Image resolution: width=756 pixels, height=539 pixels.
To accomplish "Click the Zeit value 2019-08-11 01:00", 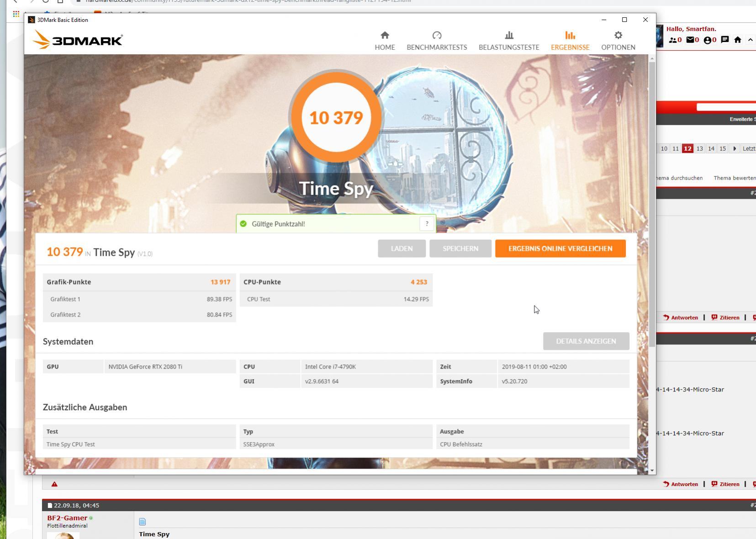I will point(534,367).
